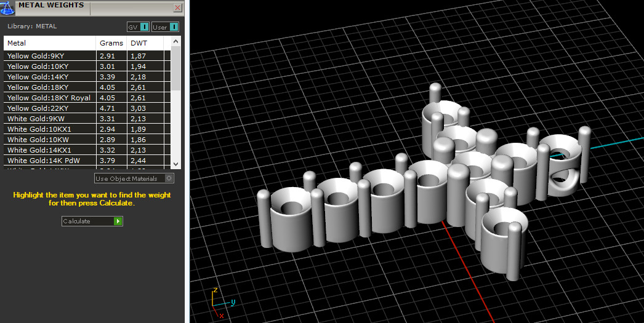Toggle the User library switch
Screen dimensions: 644x323
(x=165, y=27)
